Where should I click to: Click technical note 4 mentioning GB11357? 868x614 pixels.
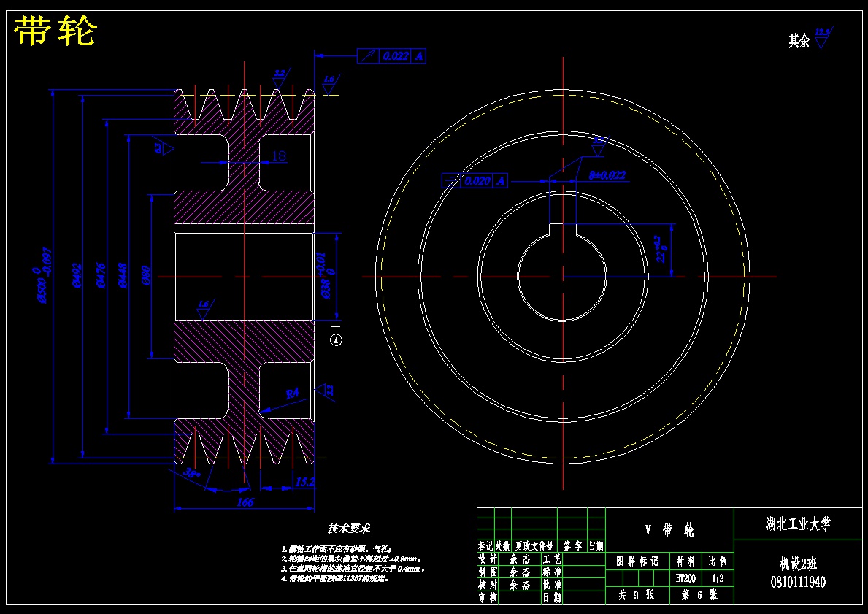[334, 578]
